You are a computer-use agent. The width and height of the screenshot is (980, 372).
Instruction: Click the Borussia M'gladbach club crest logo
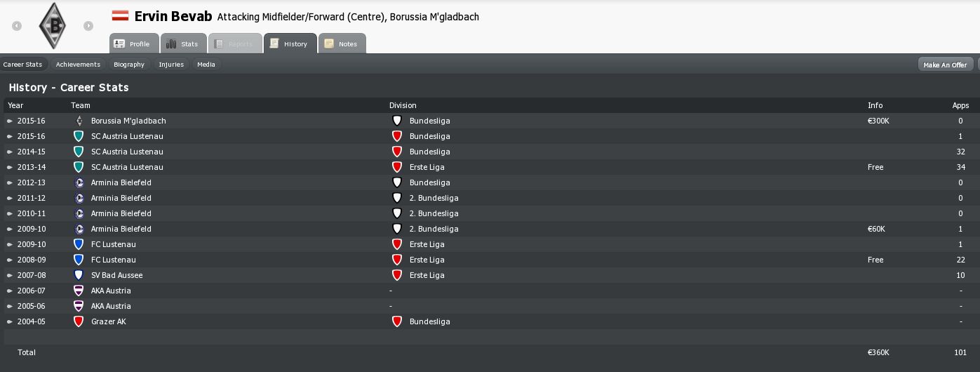pyautogui.click(x=53, y=26)
